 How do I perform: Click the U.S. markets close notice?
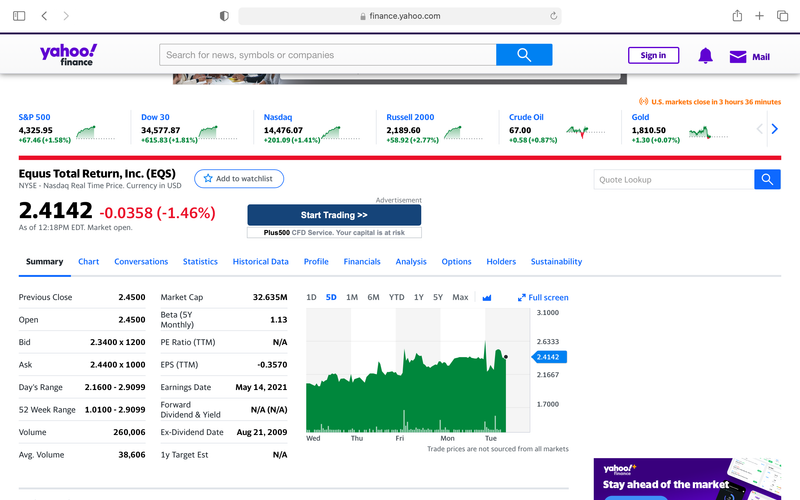[x=710, y=102]
